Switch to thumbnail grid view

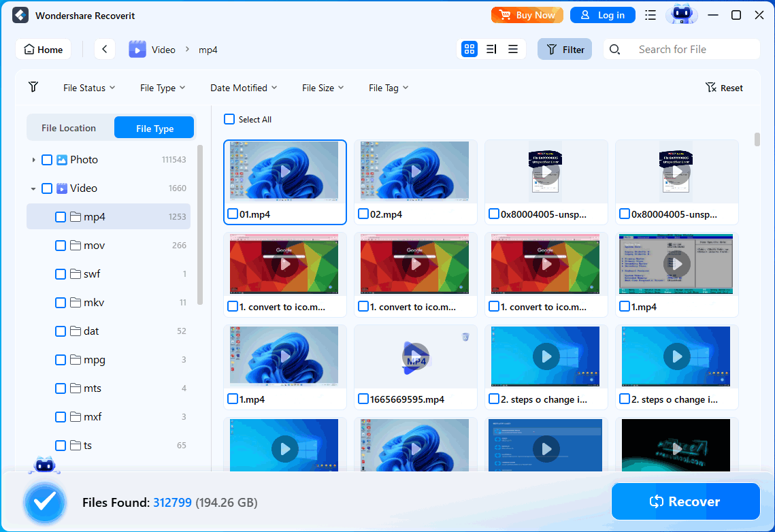(x=469, y=49)
